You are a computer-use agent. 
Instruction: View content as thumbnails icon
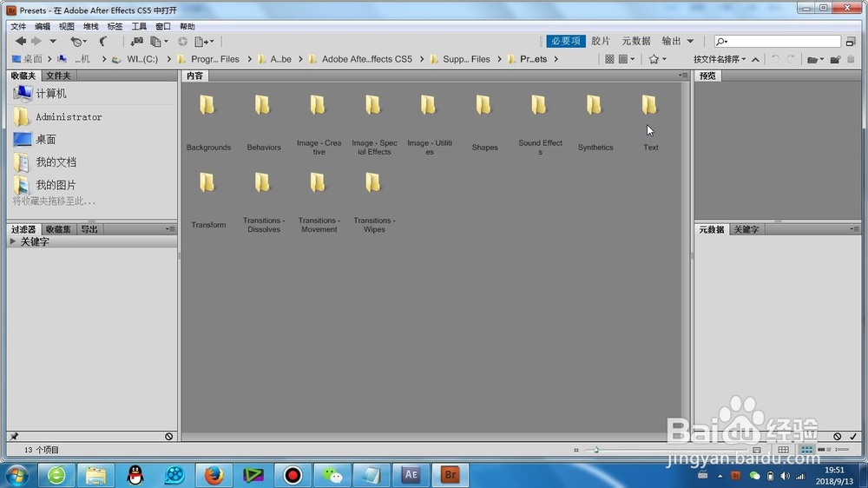[806, 450]
